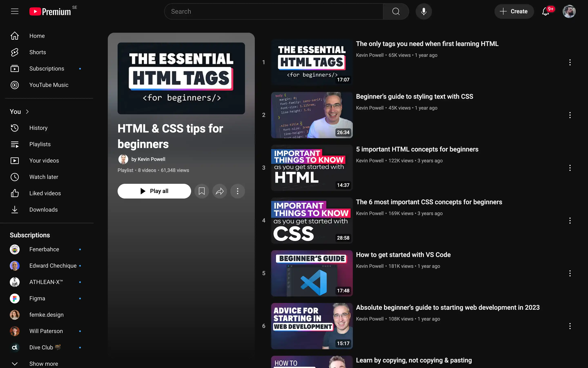The height and width of the screenshot is (368, 588).
Task: Play the 14:37 HTML thumbnail
Action: click(312, 168)
